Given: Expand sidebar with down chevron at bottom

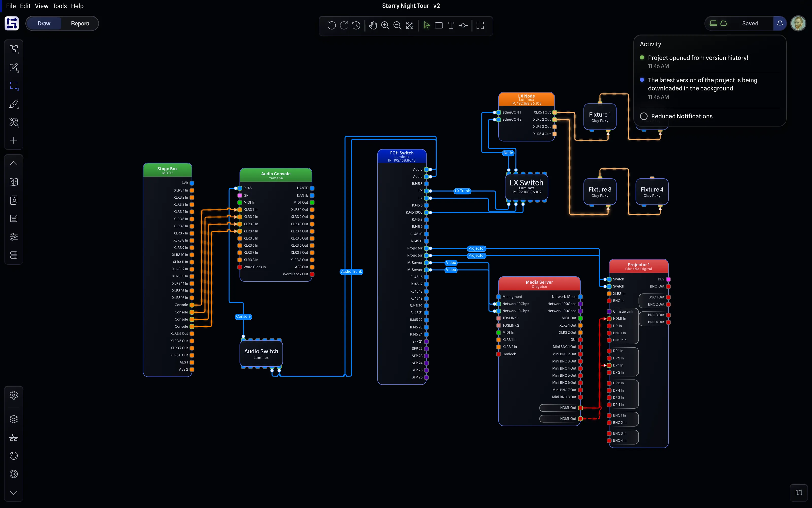Looking at the screenshot, I should point(14,493).
